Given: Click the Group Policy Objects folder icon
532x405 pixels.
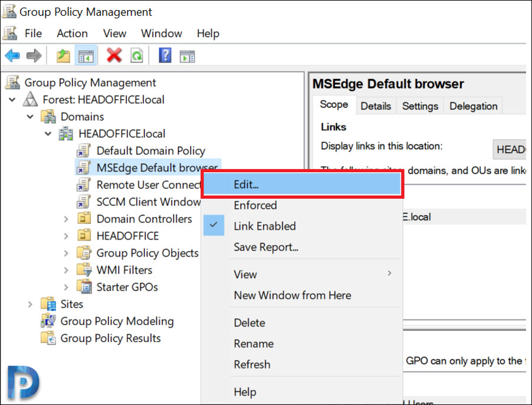Looking at the screenshot, I should pyautogui.click(x=84, y=253).
